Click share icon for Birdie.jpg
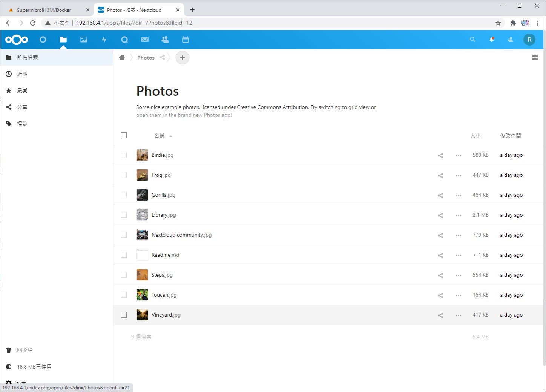The height and width of the screenshot is (392, 546). click(440, 155)
